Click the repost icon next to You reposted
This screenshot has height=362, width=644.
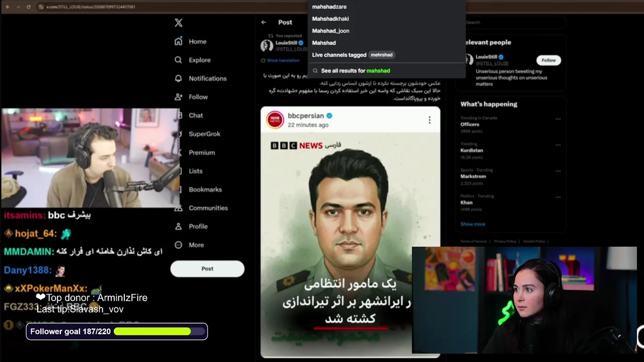(x=271, y=36)
